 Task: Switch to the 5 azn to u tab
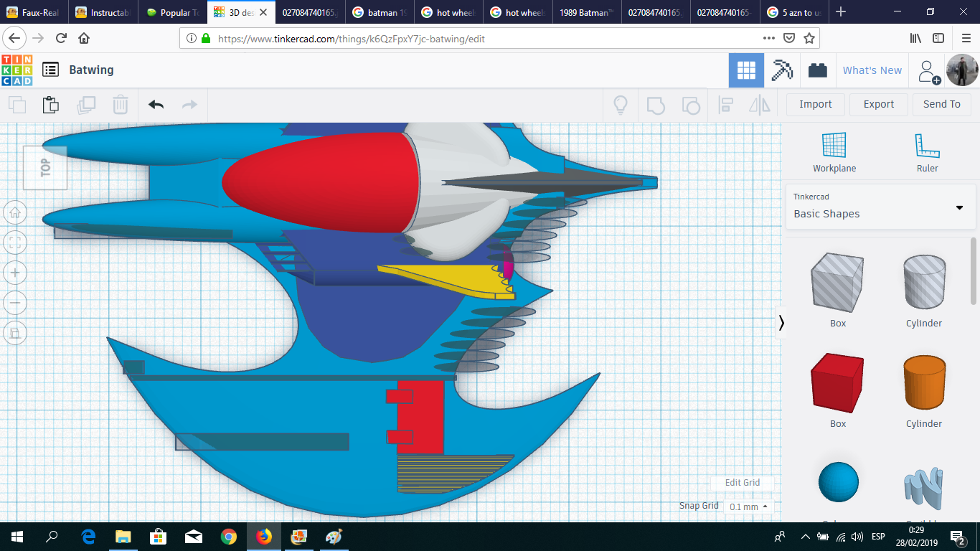pyautogui.click(x=793, y=12)
